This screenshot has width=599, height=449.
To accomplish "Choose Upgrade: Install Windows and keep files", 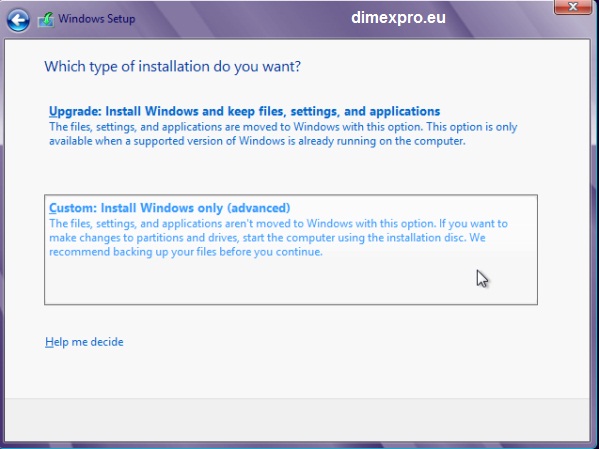I will tap(244, 111).
